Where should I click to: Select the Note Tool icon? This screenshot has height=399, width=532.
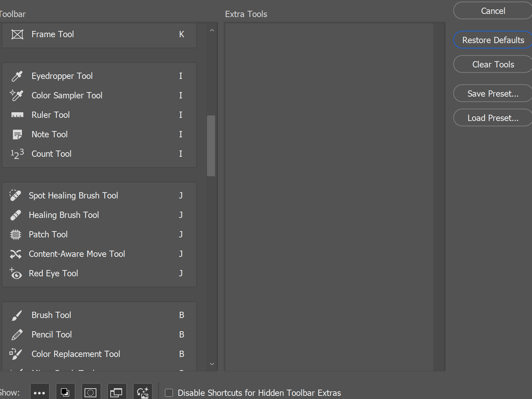(17, 134)
